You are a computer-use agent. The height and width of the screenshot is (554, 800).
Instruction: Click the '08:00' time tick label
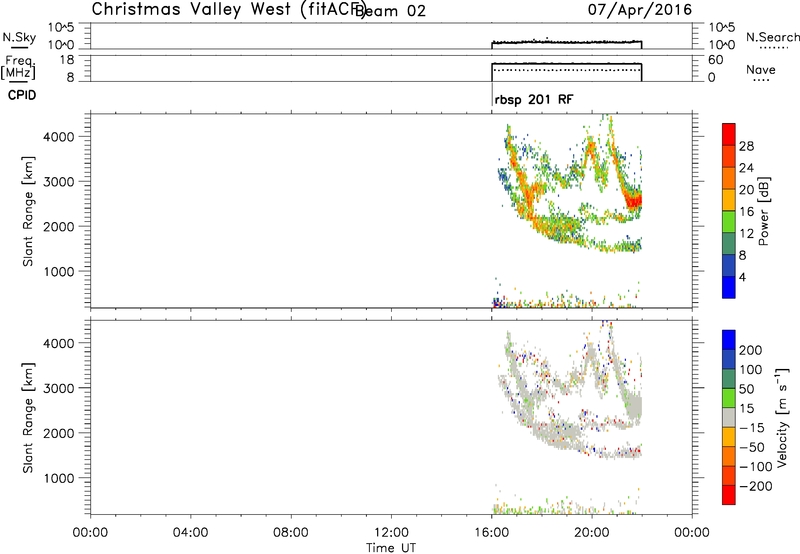coord(291,533)
